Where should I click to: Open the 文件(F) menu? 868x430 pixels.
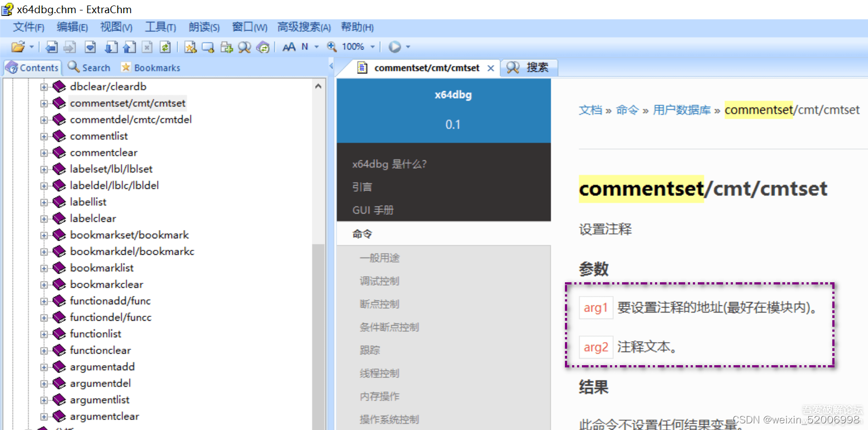pyautogui.click(x=29, y=27)
